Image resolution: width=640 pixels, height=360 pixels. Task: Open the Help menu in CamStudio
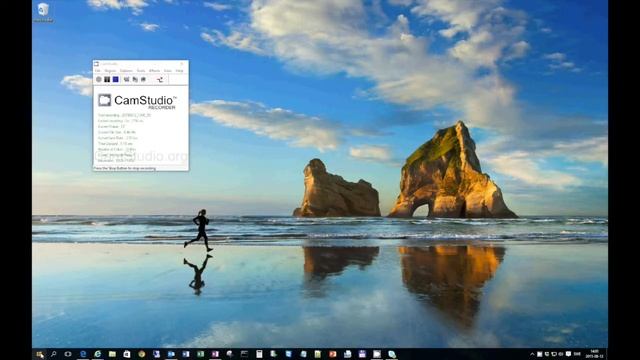(x=179, y=71)
